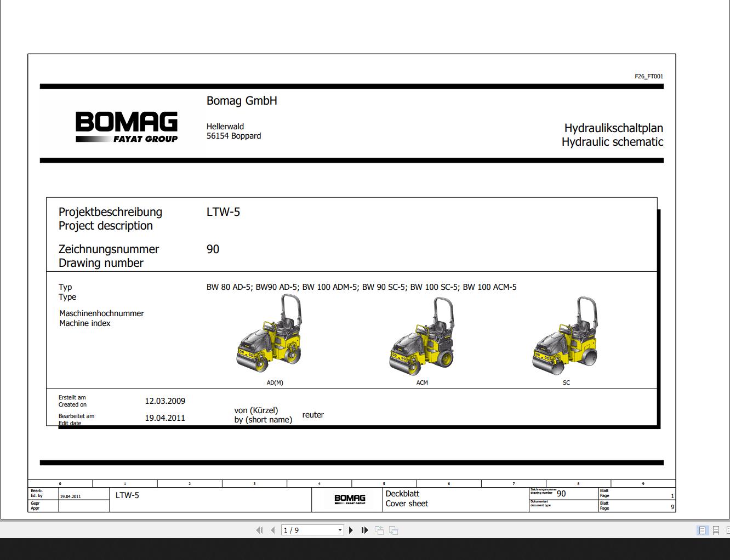Image resolution: width=730 pixels, height=560 pixels.
Task: Click the type list starting 'BW 80 AD-5'
Action: tap(362, 287)
